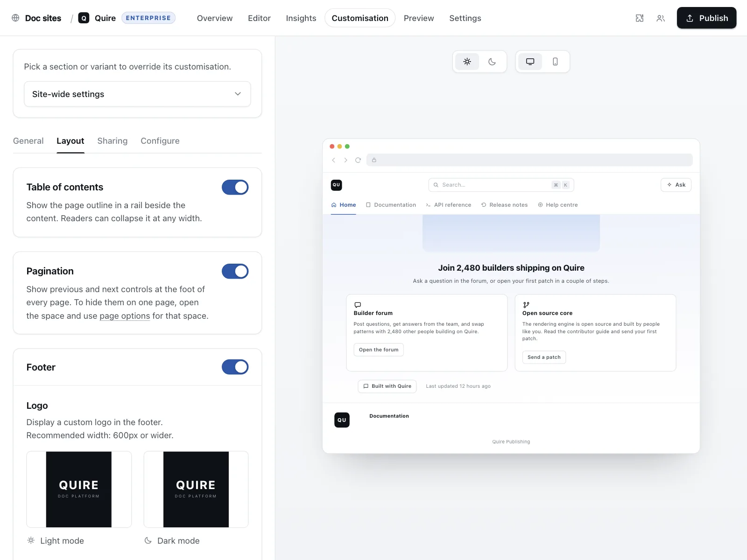
Task: Click the sparkle icon on Ask button
Action: [669, 185]
